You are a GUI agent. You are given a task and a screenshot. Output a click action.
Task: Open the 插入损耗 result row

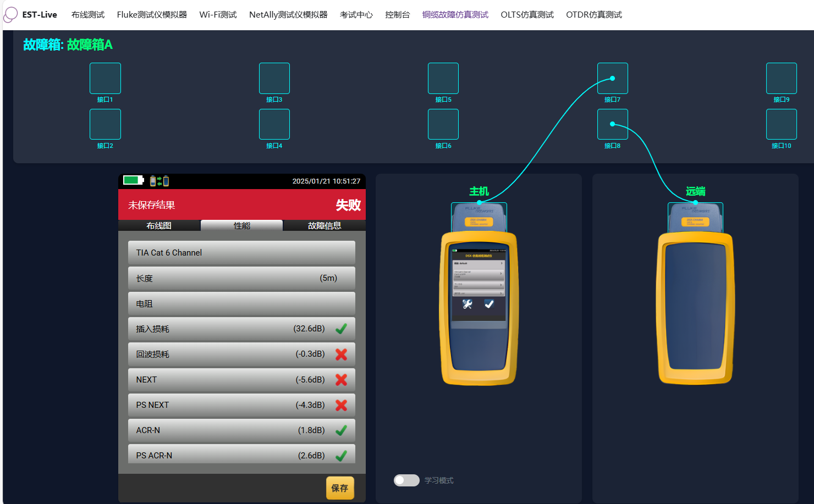point(241,329)
